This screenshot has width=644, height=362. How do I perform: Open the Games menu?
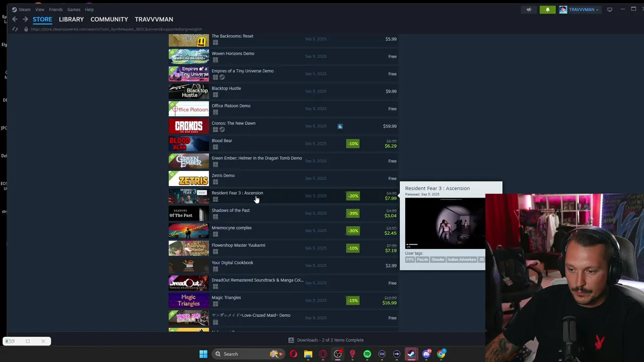(74, 10)
